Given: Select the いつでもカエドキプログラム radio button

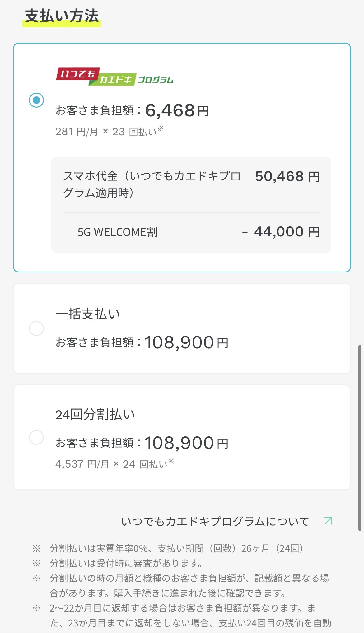Looking at the screenshot, I should coord(36,100).
